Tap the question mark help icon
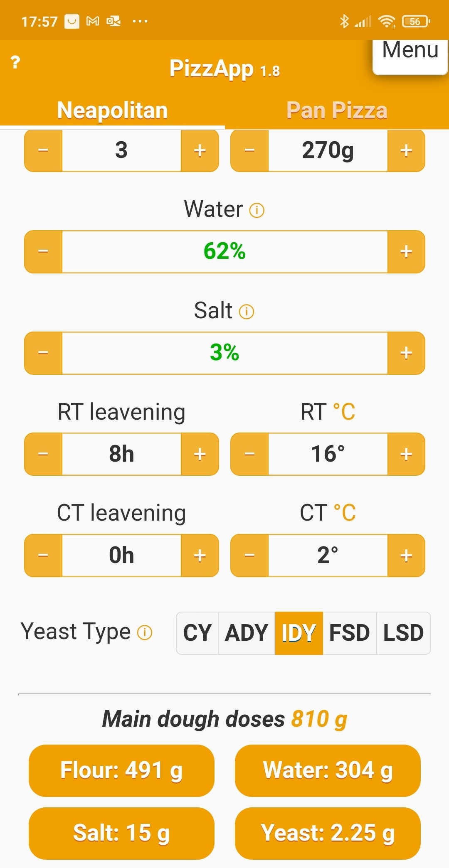449x868 pixels. pos(15,62)
